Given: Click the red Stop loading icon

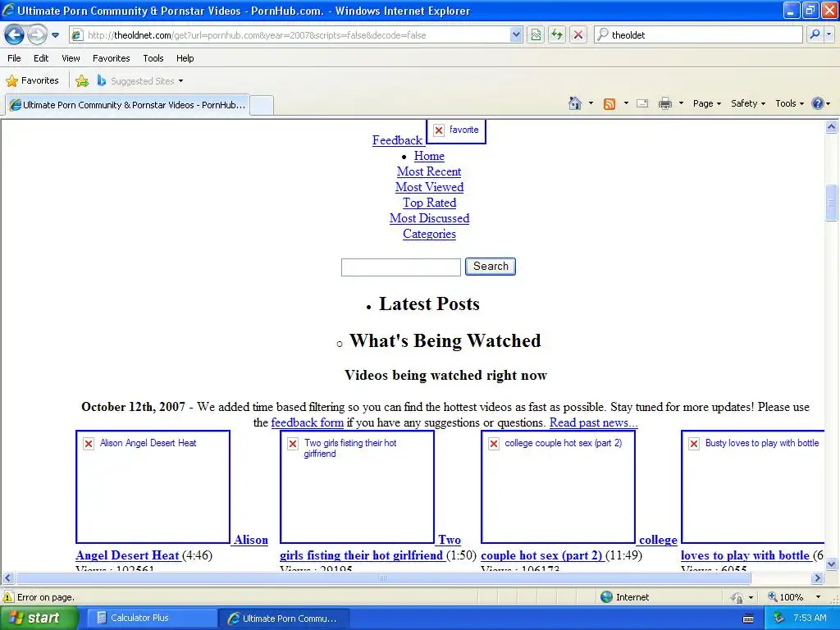Looking at the screenshot, I should coord(578,35).
